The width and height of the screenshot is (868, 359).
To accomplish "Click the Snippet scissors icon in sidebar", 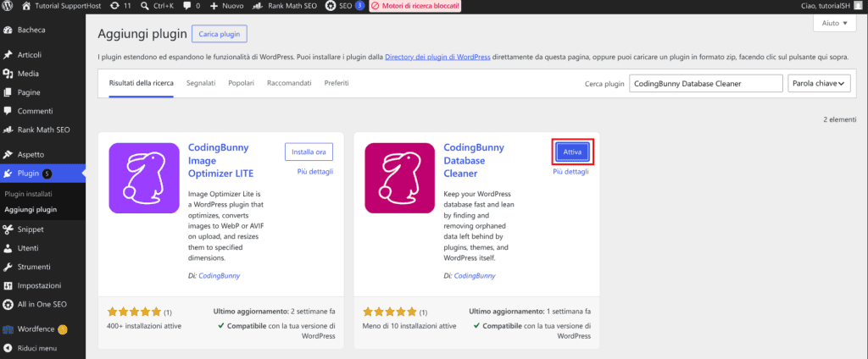I will [8, 229].
